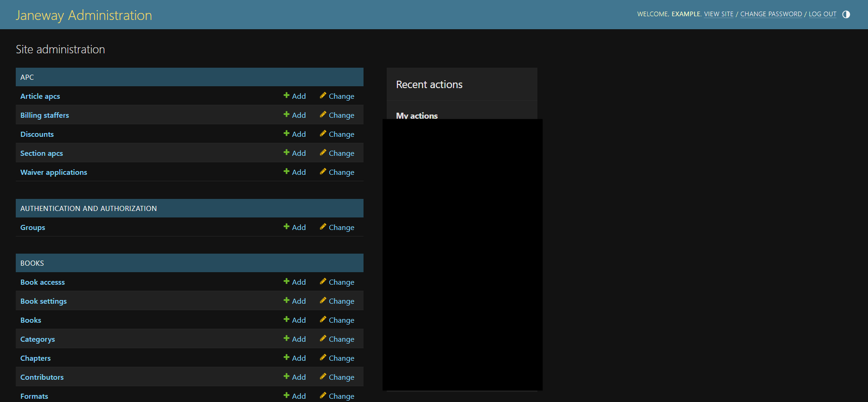Open Authentication and Authorization section header

[89, 208]
